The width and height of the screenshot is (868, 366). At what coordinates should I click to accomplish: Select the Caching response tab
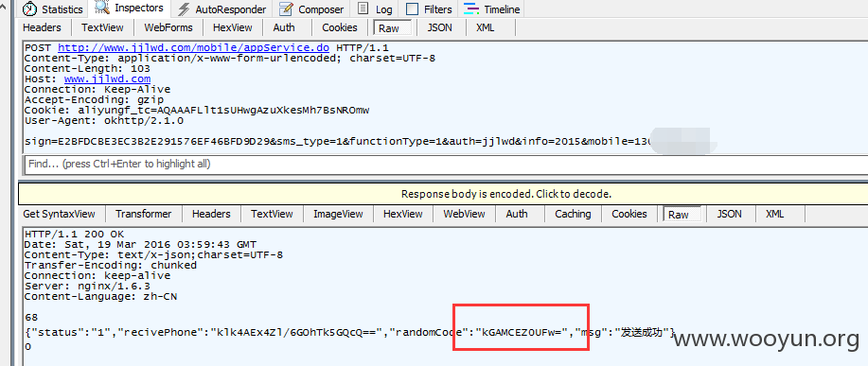(573, 214)
